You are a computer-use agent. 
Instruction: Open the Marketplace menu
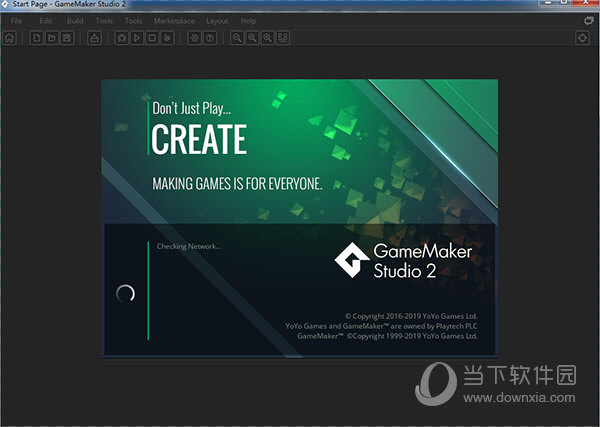174,21
